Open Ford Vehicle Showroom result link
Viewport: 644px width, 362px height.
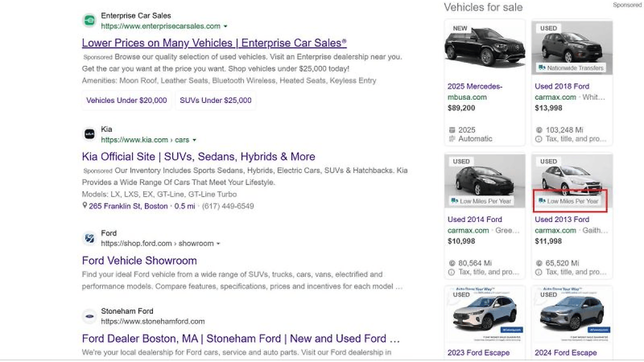(x=139, y=260)
